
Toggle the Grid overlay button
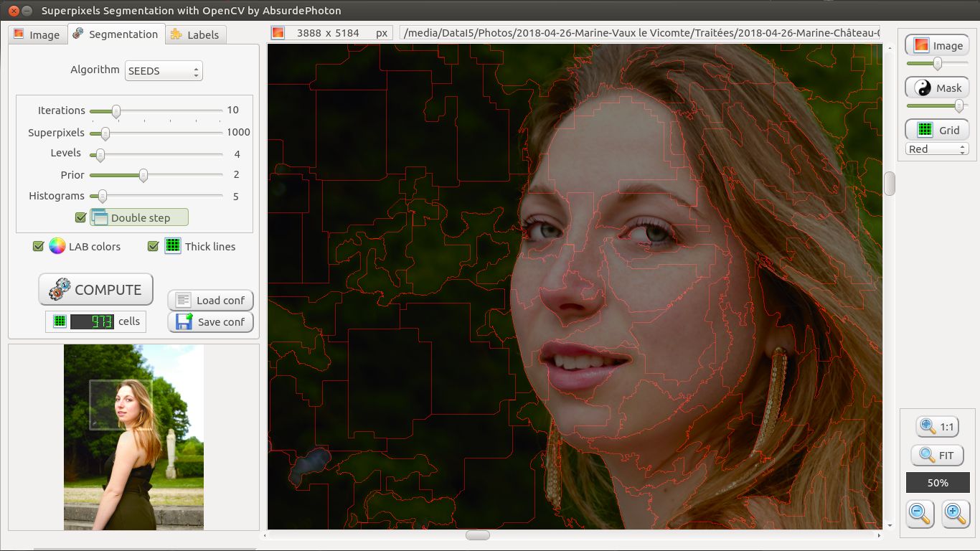937,130
